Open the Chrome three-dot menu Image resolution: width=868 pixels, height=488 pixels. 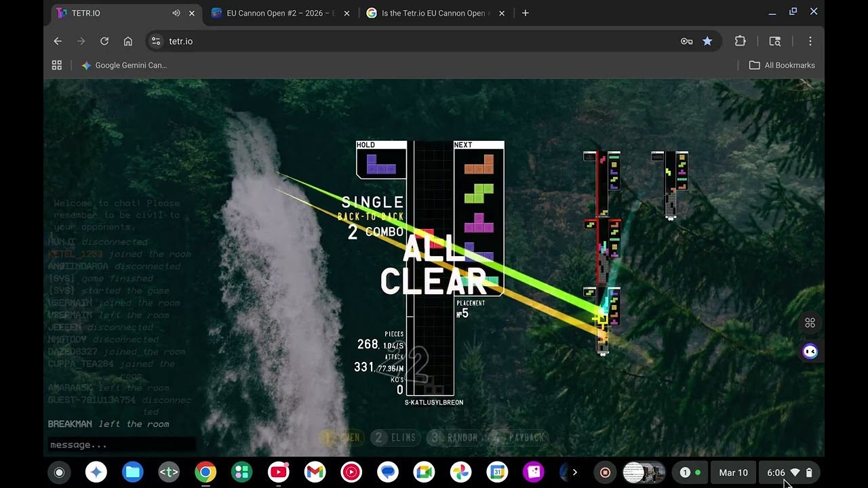pyautogui.click(x=810, y=41)
